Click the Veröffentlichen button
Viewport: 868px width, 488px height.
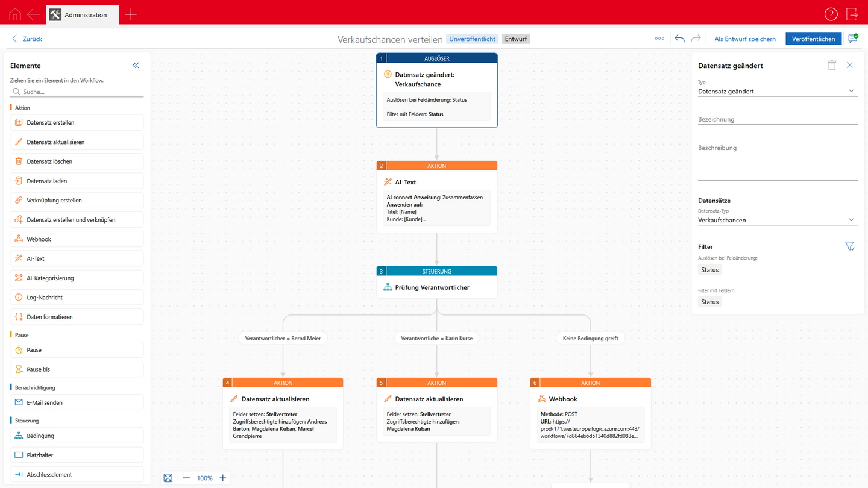[813, 39]
